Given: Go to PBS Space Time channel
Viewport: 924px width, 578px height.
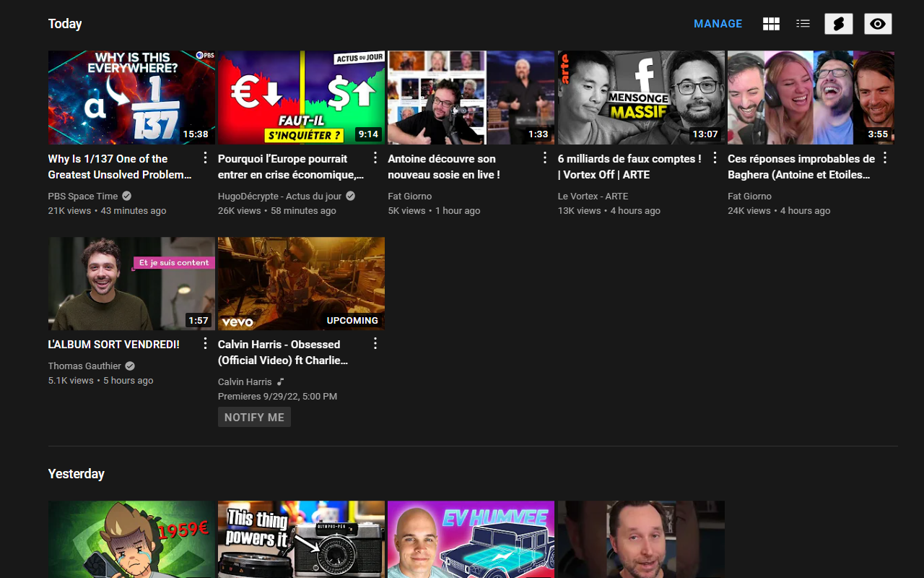Looking at the screenshot, I should click(83, 196).
